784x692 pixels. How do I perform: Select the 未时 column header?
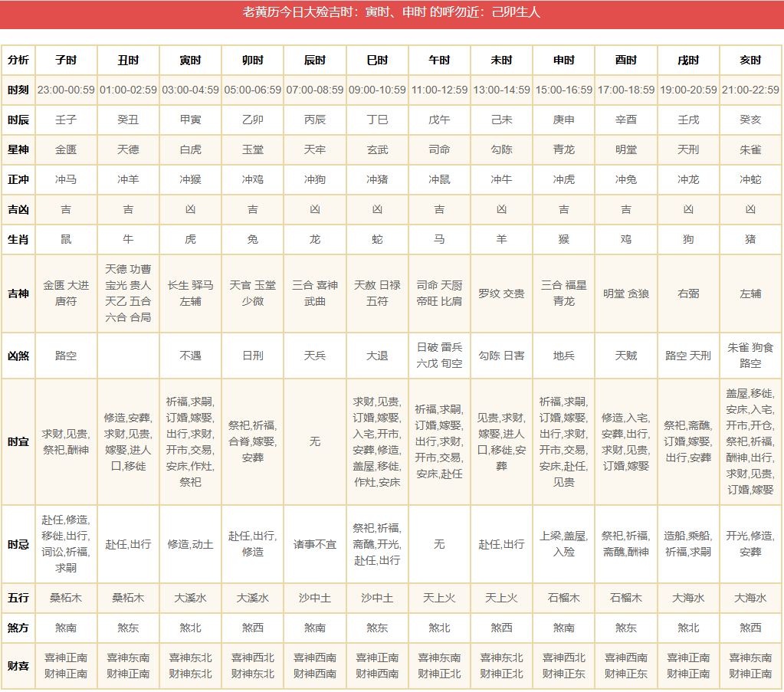pyautogui.click(x=501, y=60)
